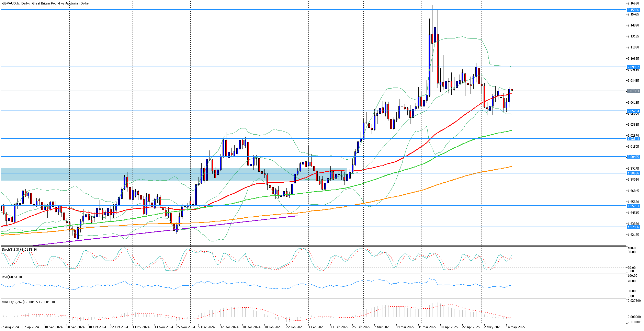Image resolution: width=644 pixels, height=331 pixels.
Task: Select the 2.00425 horizontal level price tag
Action: (633, 157)
